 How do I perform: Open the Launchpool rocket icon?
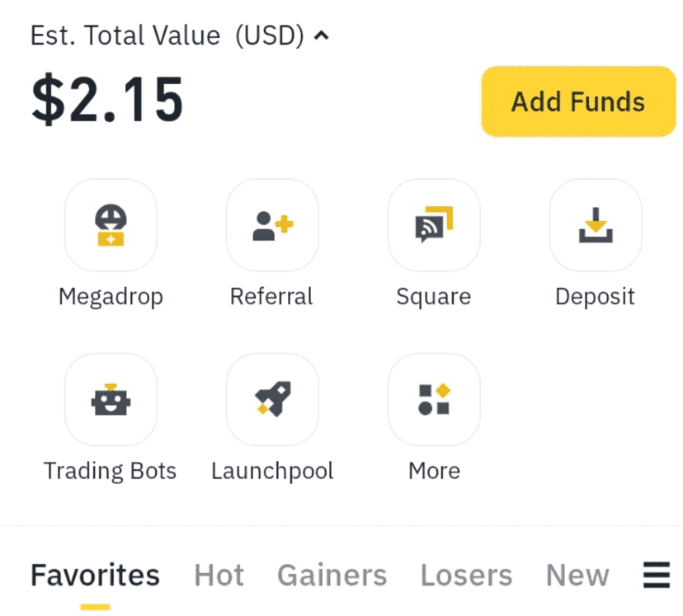click(272, 399)
